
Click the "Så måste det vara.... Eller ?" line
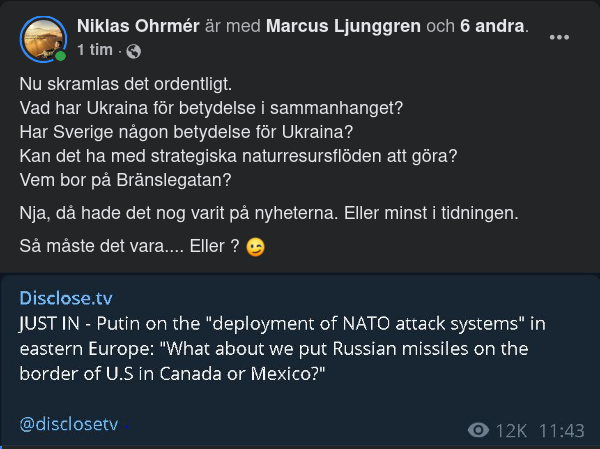click(130, 246)
